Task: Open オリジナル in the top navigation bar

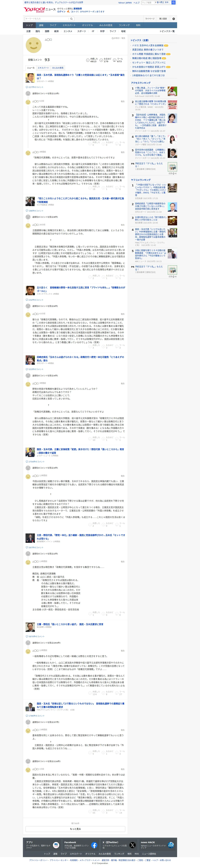Action: pos(87,25)
